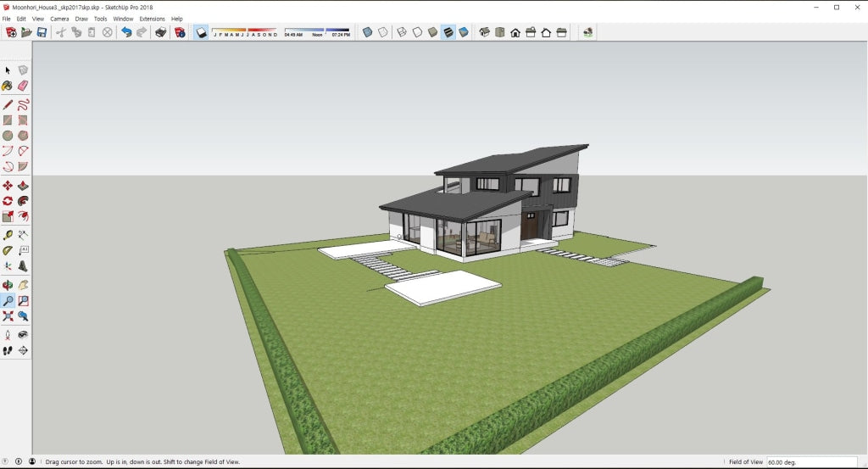Click the shadow time-of-day slider
Image resolution: width=868 pixels, height=469 pixels.
(x=317, y=33)
